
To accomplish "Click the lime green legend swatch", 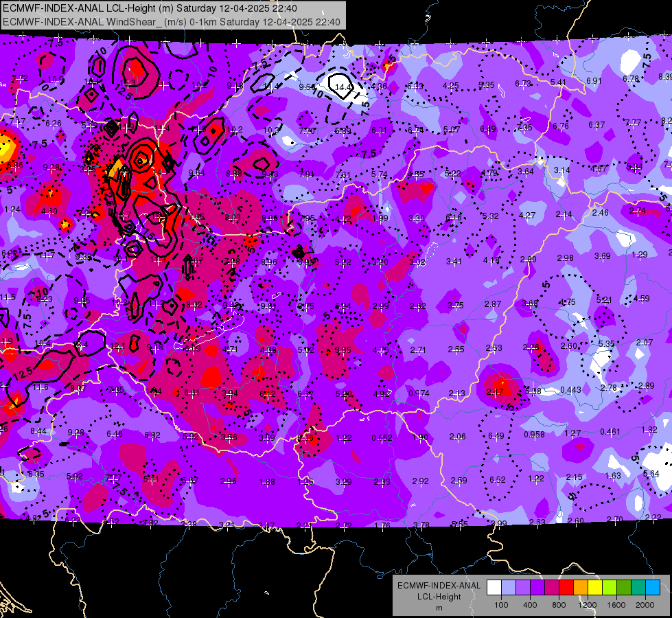I will pyautogui.click(x=610, y=588).
